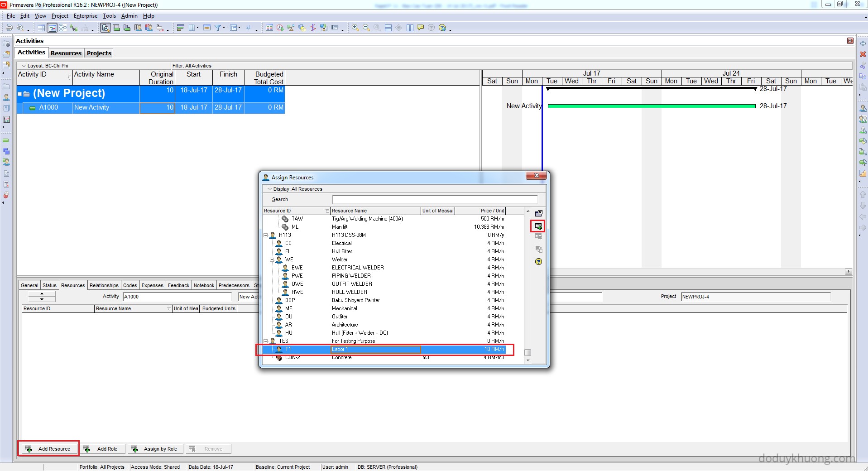Image resolution: width=868 pixels, height=471 pixels.
Task: Click the Assign icon in Assign Resources dialog
Action: click(538, 226)
